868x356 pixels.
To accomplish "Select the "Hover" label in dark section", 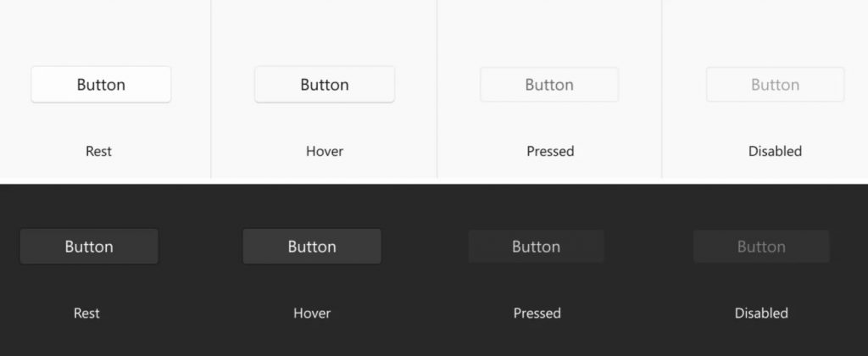I will point(312,314).
